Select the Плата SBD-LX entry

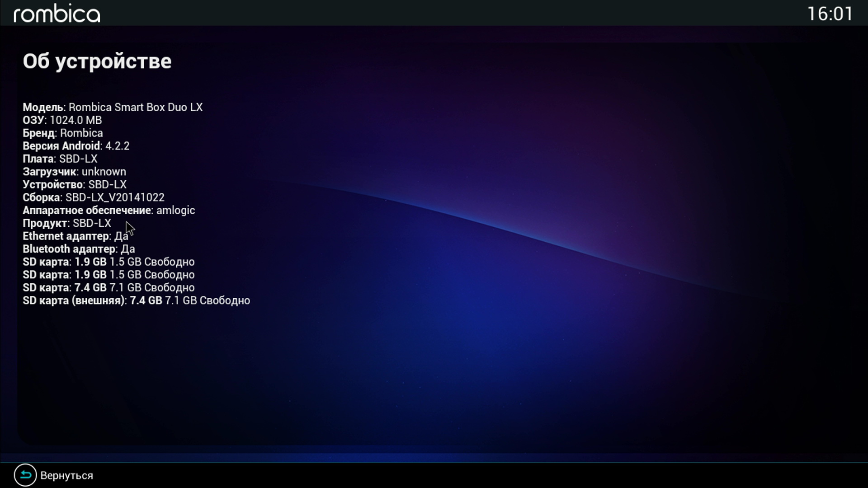(x=60, y=159)
